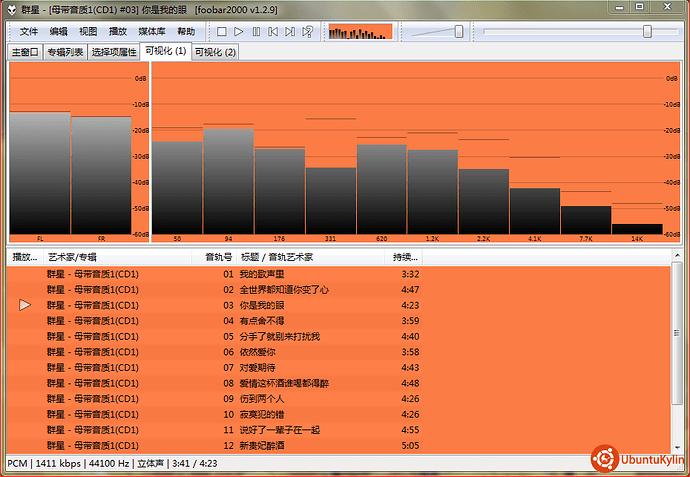Click the 5:05 duration of track 12
This screenshot has width=690, height=477.
point(410,445)
